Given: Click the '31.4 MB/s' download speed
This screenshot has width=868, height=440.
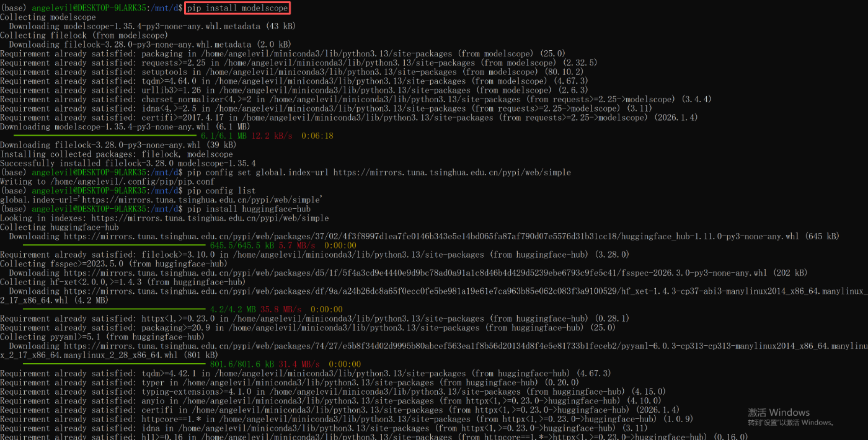Looking at the screenshot, I should 299,364.
